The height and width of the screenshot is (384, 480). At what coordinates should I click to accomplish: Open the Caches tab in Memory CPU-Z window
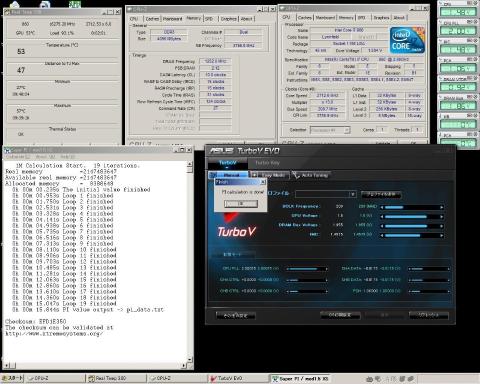[152, 19]
